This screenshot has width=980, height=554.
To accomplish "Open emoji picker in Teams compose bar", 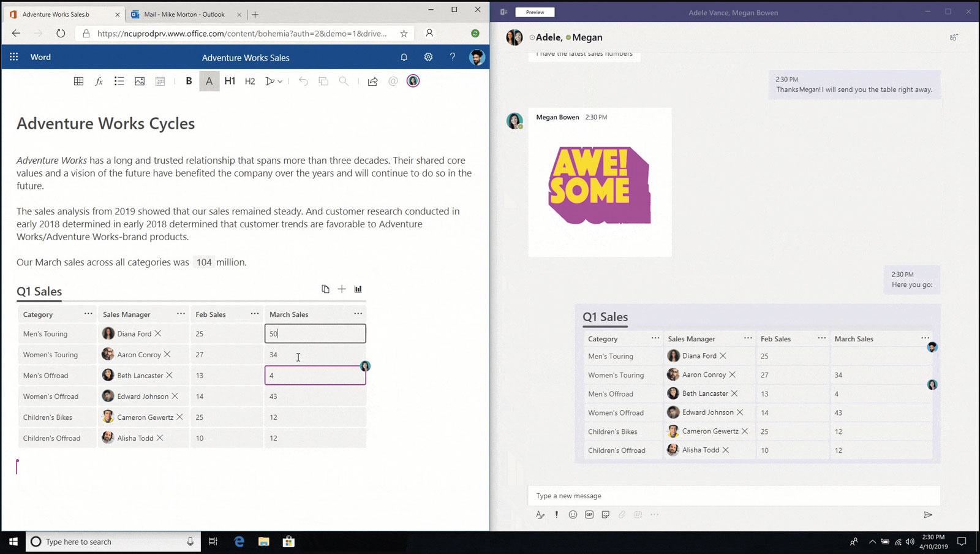I will [x=573, y=515].
